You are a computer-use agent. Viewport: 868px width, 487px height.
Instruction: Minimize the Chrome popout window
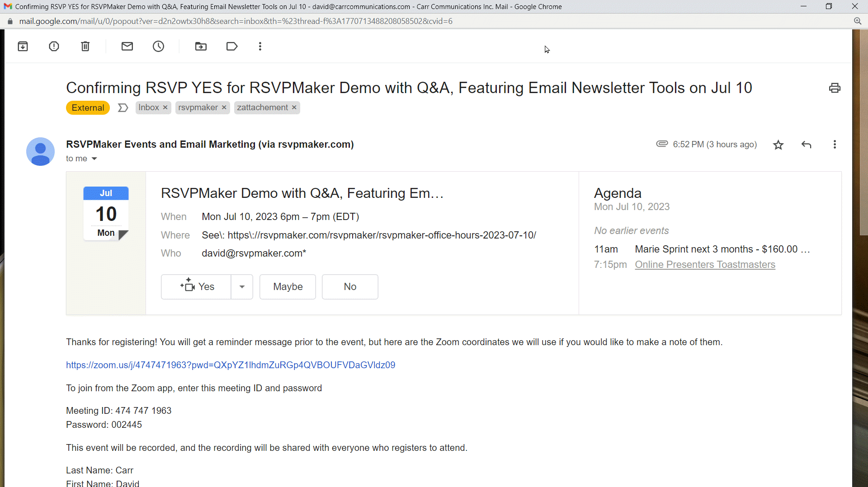click(x=803, y=6)
